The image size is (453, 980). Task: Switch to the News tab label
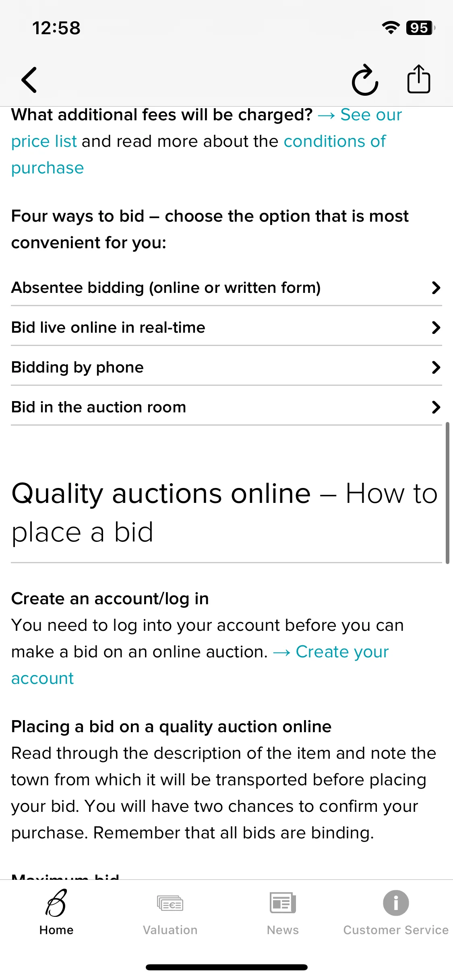coord(283,930)
